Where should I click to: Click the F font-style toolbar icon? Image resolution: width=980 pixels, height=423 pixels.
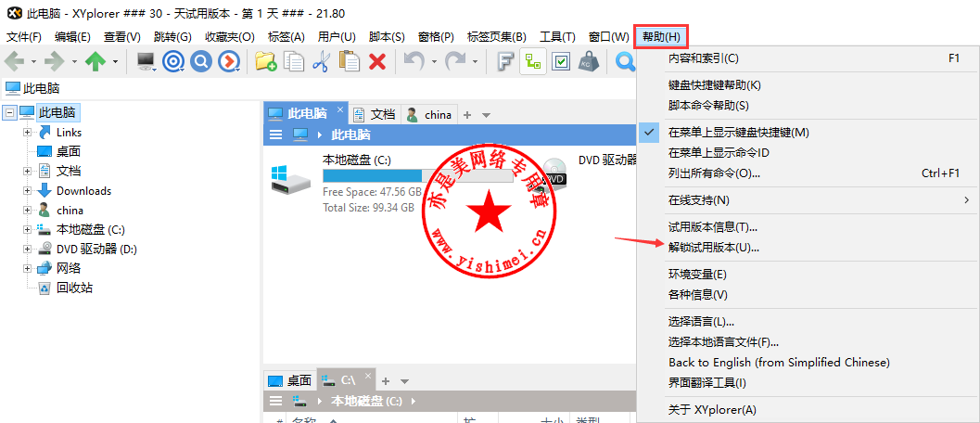[505, 61]
